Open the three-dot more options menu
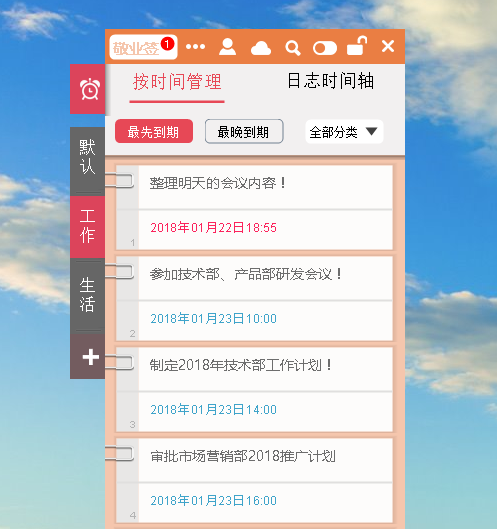497x529 pixels. pos(195,47)
